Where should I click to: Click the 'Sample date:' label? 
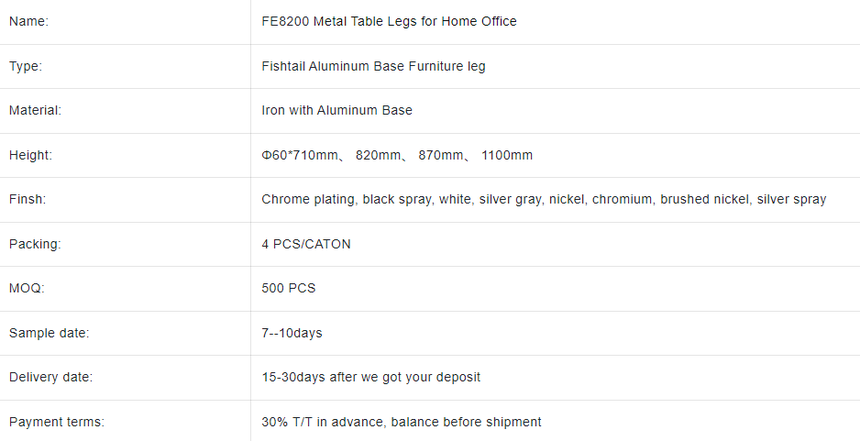click(x=49, y=333)
